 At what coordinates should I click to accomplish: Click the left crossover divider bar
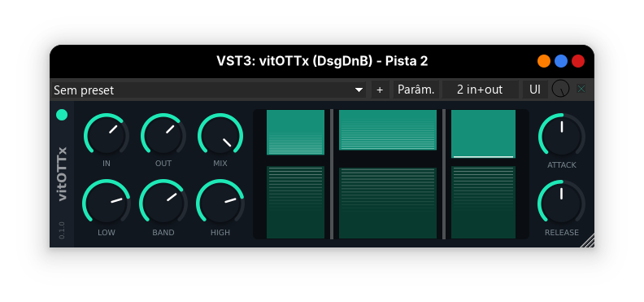coord(332,174)
